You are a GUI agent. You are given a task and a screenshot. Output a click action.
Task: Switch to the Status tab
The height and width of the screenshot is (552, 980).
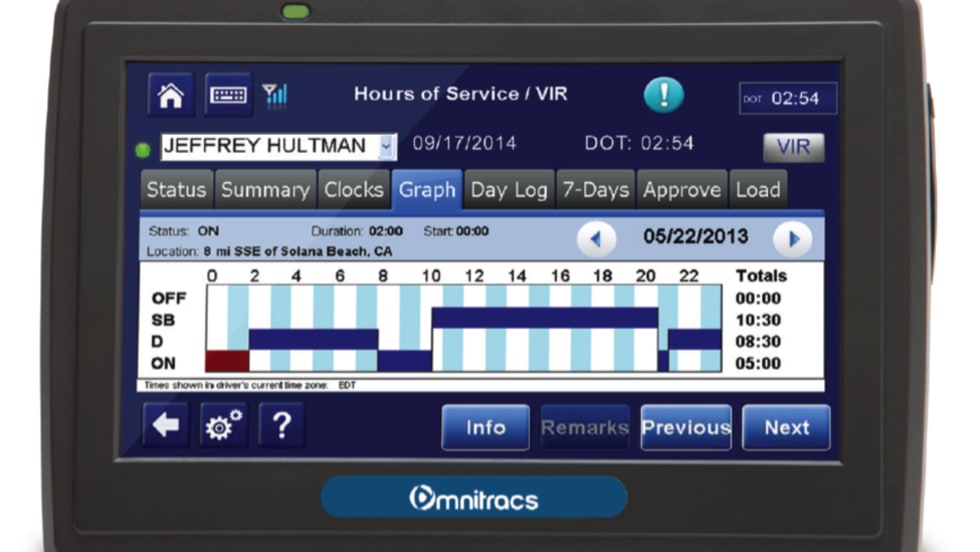[x=176, y=190]
